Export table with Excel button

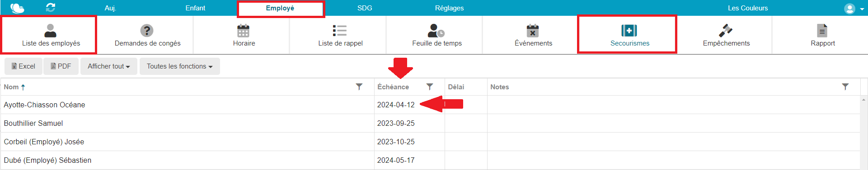23,66
